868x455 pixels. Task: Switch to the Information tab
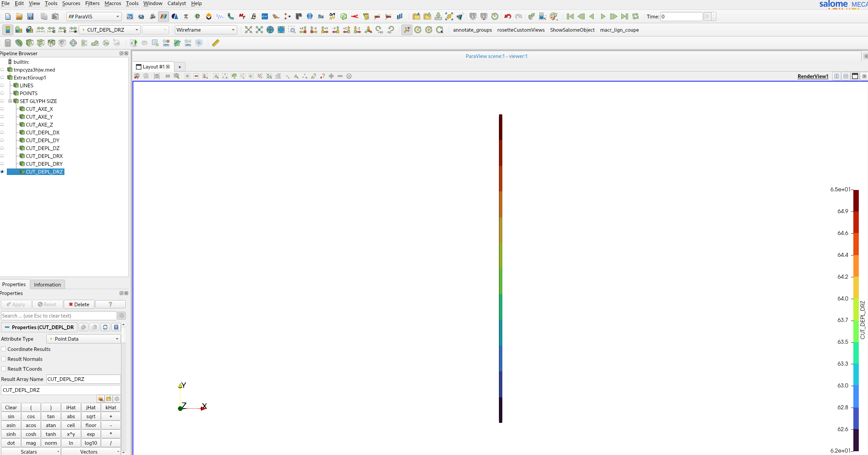click(x=47, y=284)
